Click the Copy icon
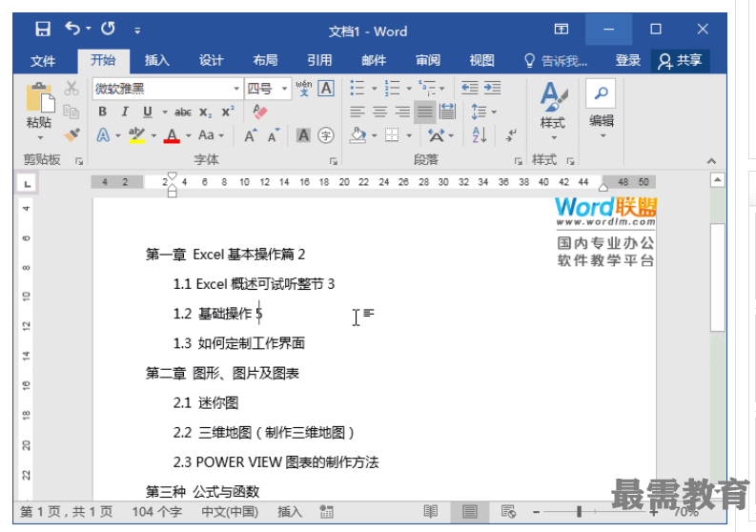This screenshot has height=532, width=756. (72, 112)
